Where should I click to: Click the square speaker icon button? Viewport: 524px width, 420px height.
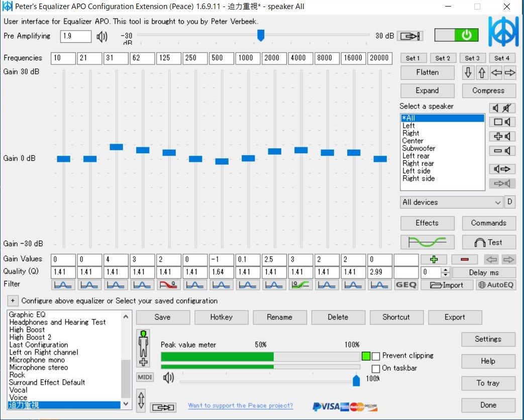[502, 122]
